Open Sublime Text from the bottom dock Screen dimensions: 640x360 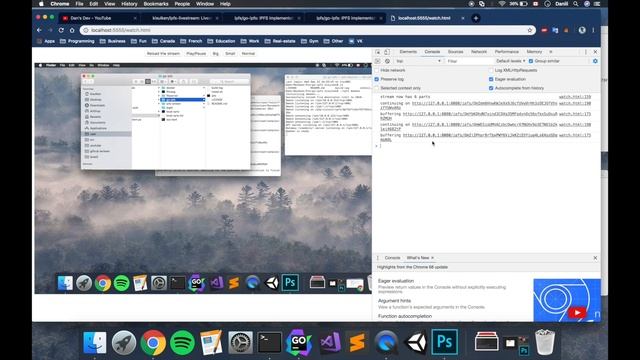pos(357,342)
